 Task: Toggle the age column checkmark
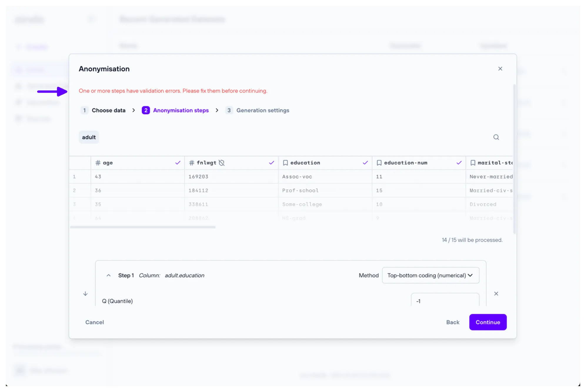(x=178, y=163)
